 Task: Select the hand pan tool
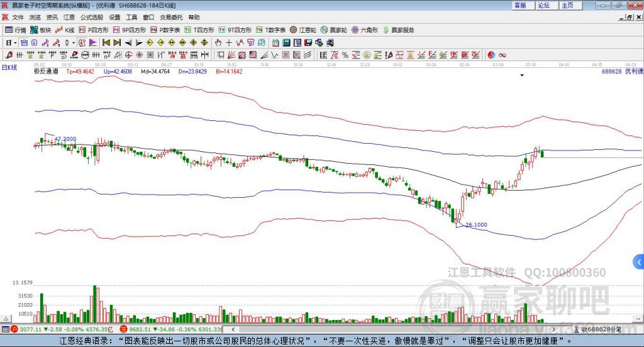(x=218, y=43)
